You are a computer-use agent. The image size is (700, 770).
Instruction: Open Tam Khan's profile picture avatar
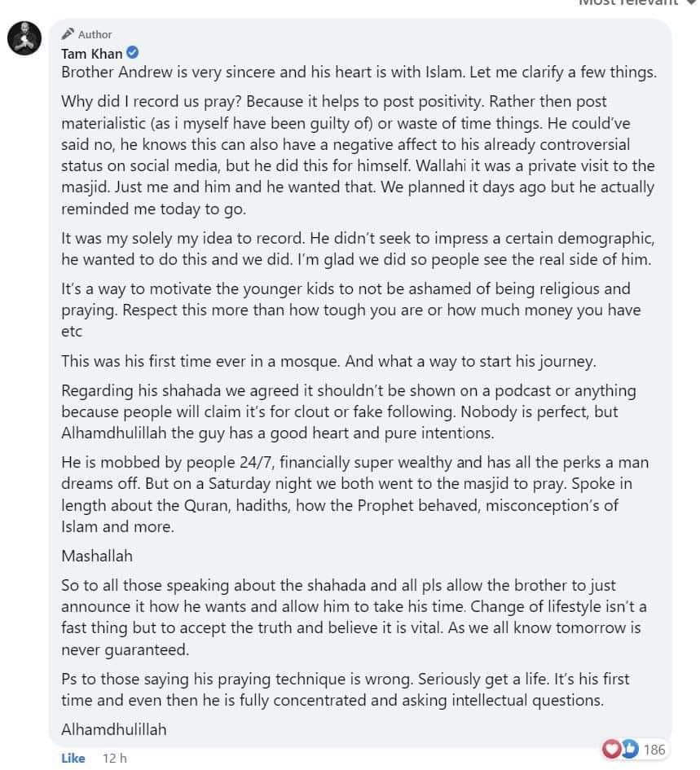[24, 37]
